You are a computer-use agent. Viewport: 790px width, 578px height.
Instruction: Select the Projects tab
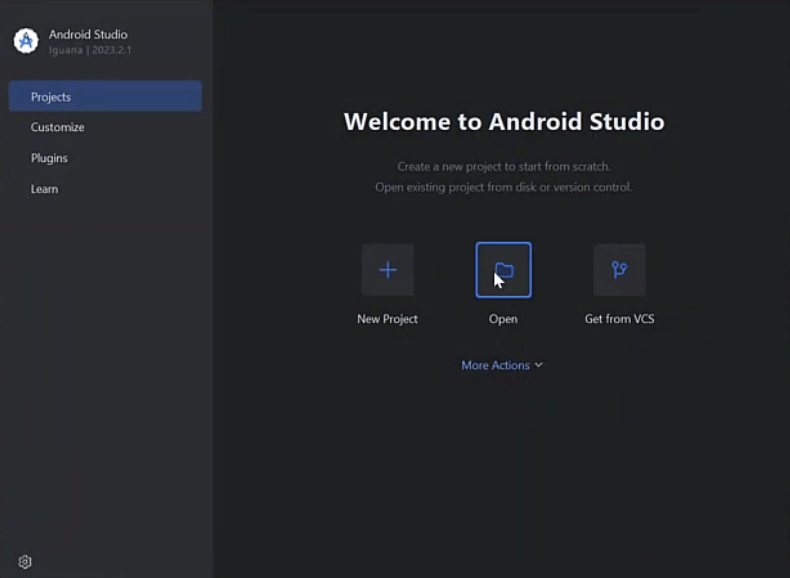(x=105, y=96)
